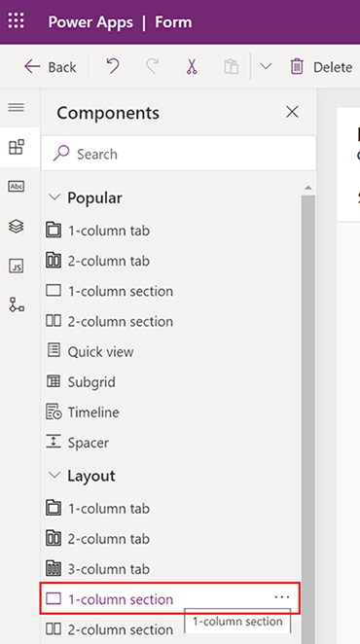Select highlighted 1-column section in Layout

[170, 599]
